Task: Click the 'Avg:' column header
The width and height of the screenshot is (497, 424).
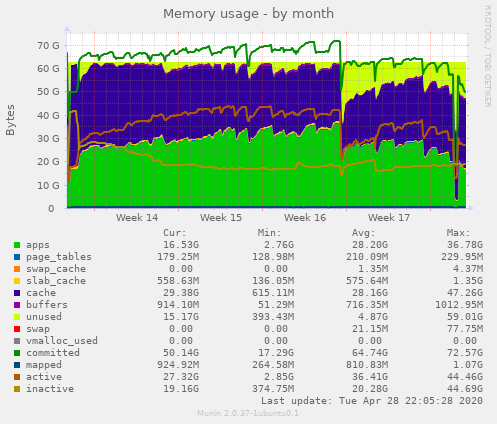Action: pos(364,233)
